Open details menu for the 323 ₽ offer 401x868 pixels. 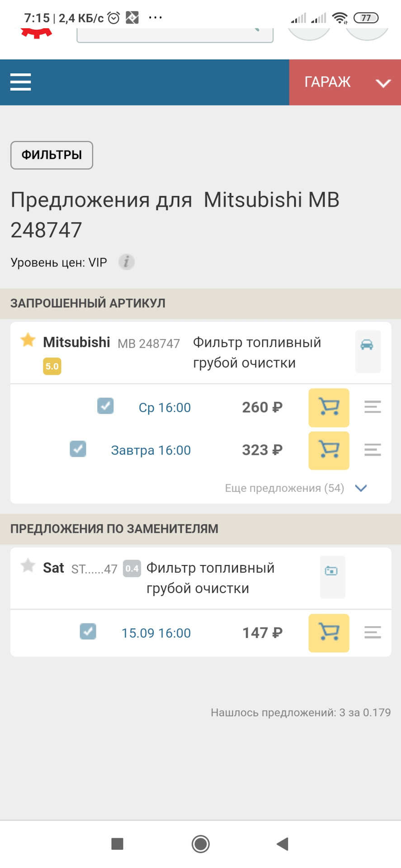click(x=373, y=450)
